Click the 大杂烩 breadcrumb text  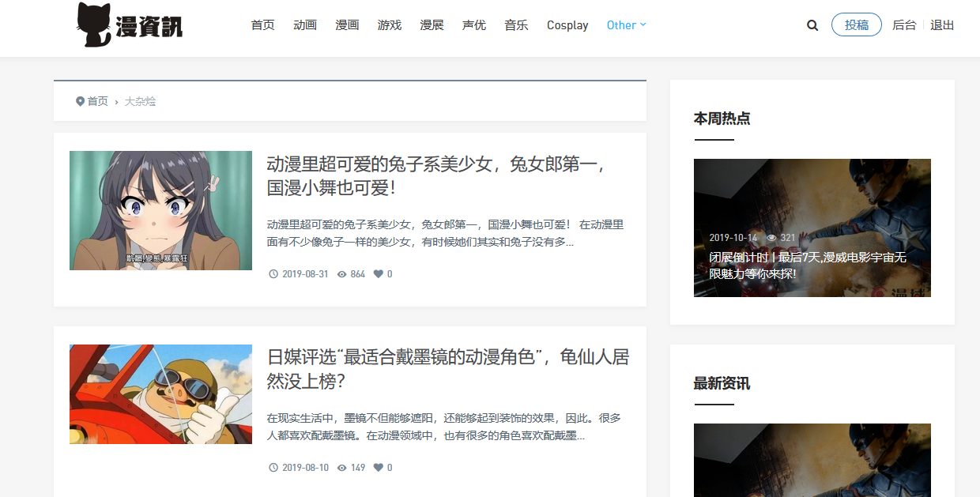[x=140, y=101]
